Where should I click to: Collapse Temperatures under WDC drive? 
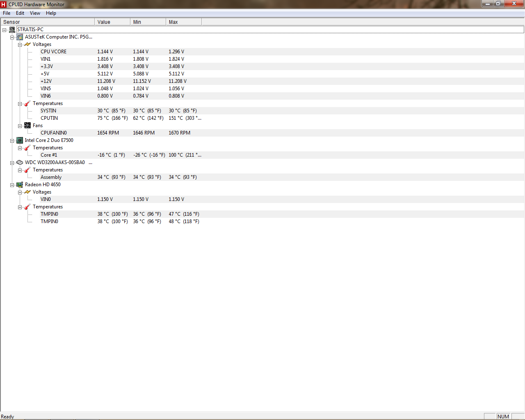(20, 170)
